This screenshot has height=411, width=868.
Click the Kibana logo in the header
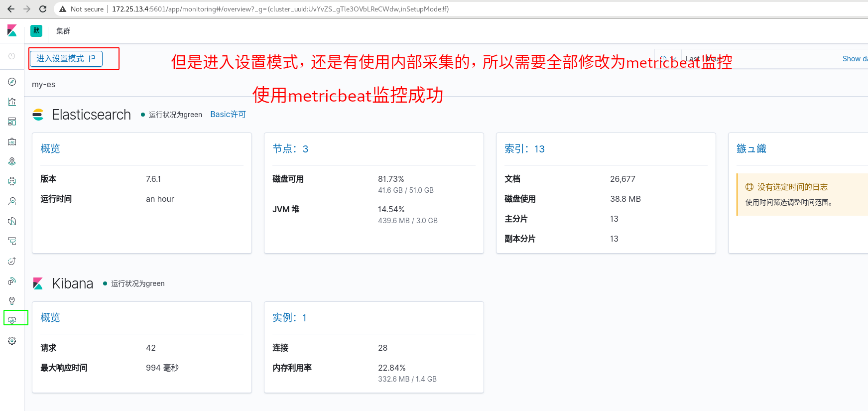(x=12, y=31)
